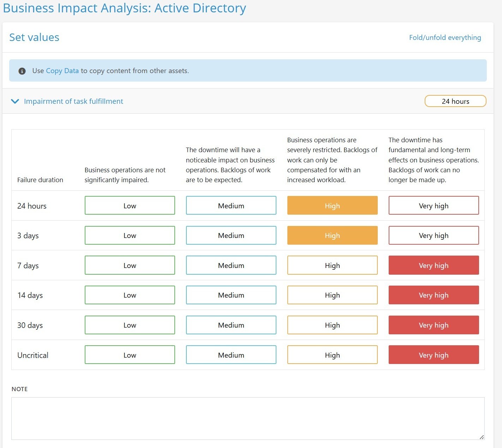Click inside the Note text area
The width and height of the screenshot is (502, 448).
(x=247, y=418)
